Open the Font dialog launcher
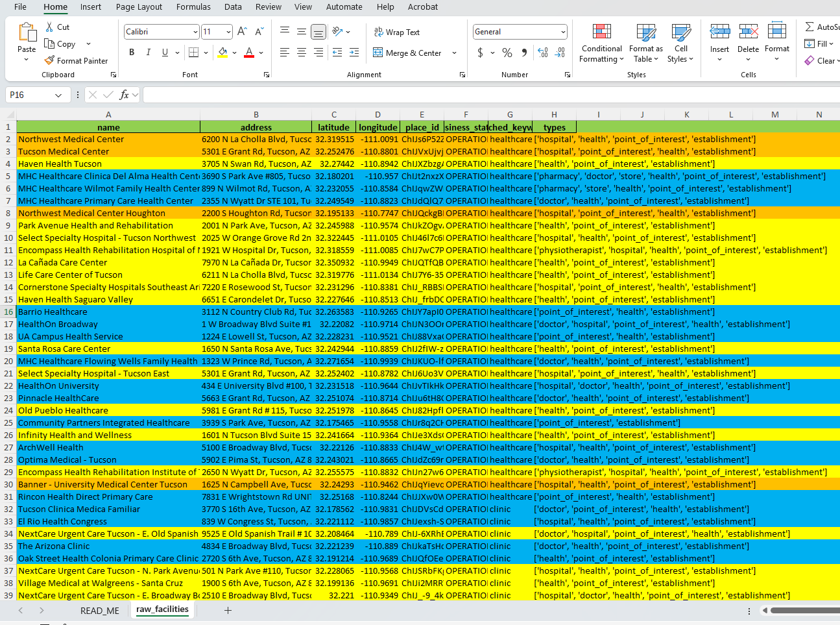The width and height of the screenshot is (840, 625). pos(266,75)
